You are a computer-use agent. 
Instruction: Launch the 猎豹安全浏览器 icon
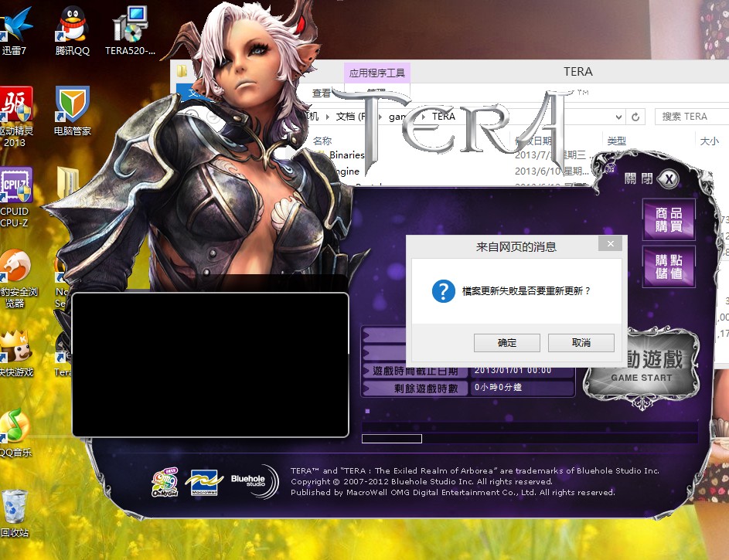click(18, 279)
